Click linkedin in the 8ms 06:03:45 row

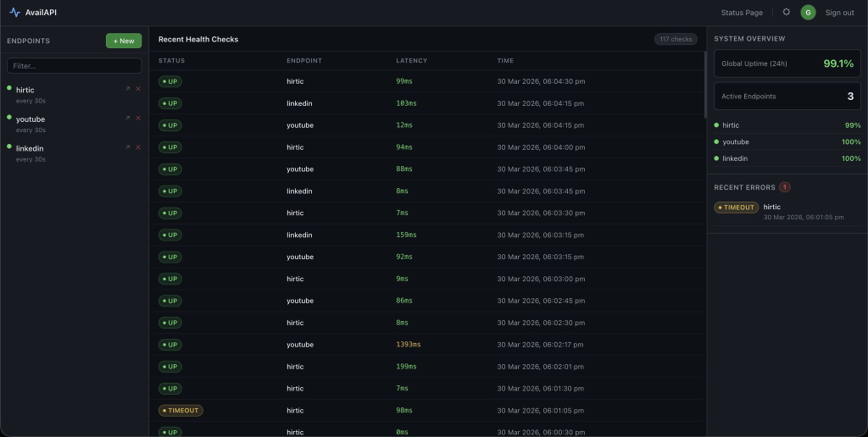coord(299,191)
